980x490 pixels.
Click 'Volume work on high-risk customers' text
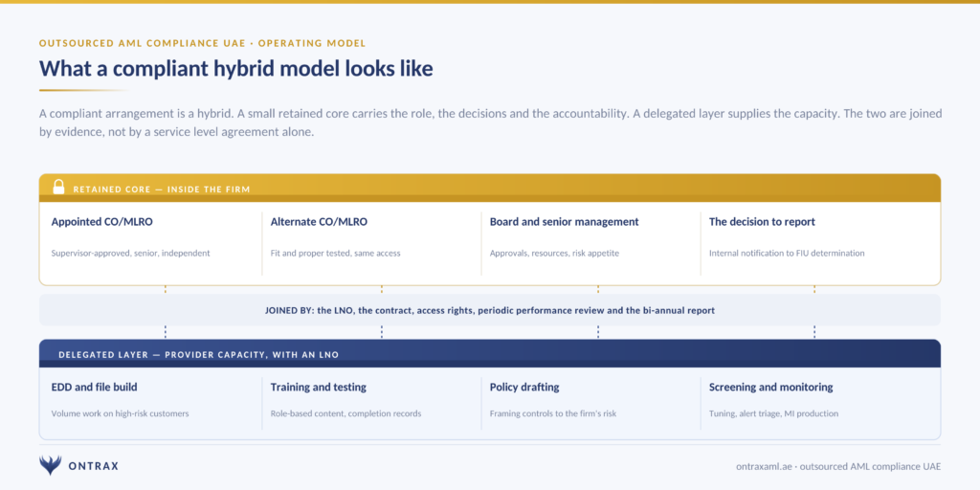(120, 413)
